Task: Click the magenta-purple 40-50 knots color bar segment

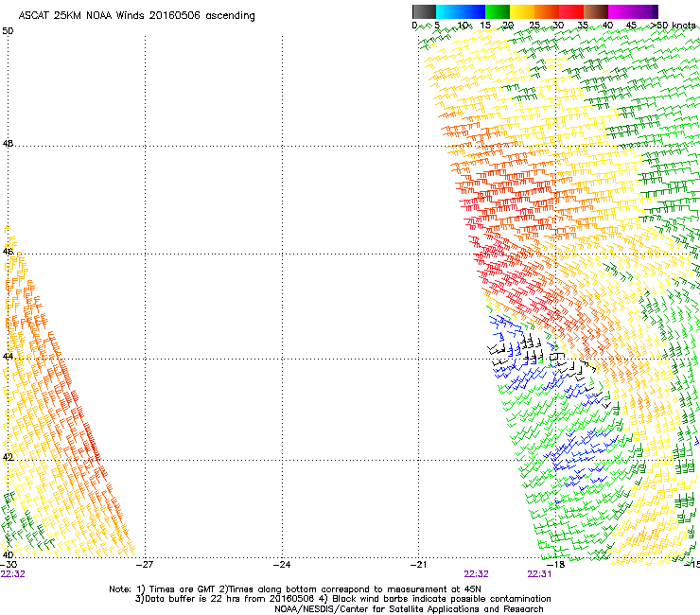Action: click(633, 11)
